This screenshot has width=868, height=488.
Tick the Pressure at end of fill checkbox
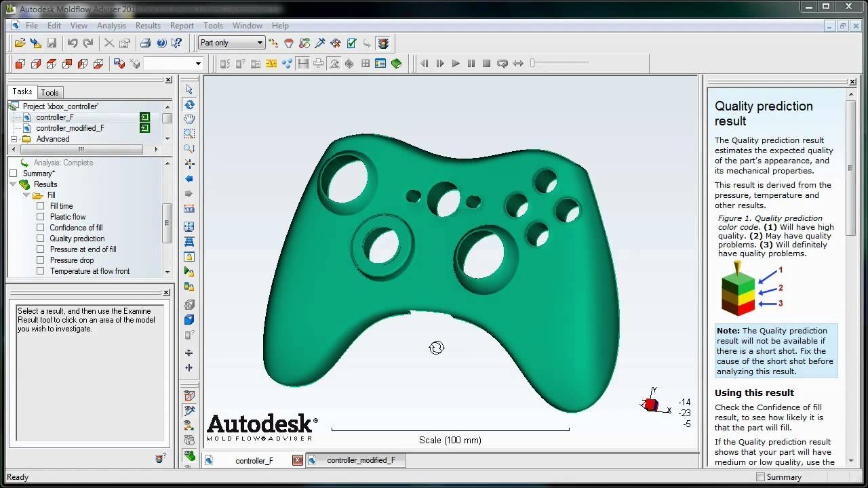tap(41, 249)
